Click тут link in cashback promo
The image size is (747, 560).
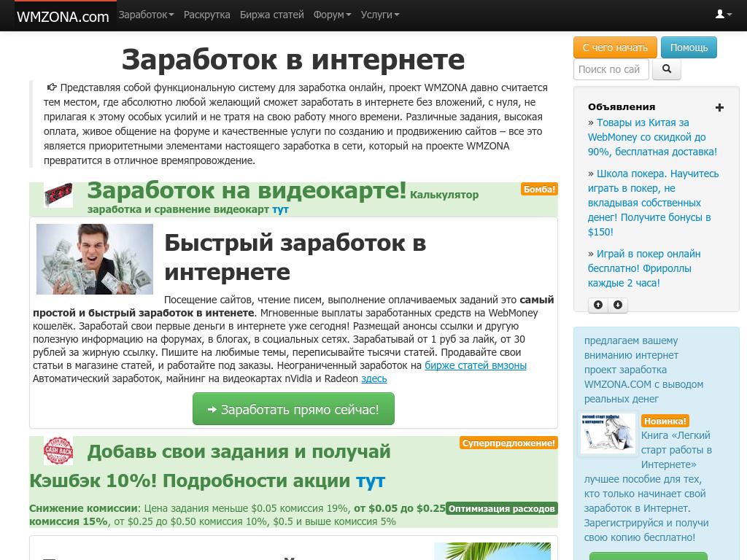click(370, 481)
